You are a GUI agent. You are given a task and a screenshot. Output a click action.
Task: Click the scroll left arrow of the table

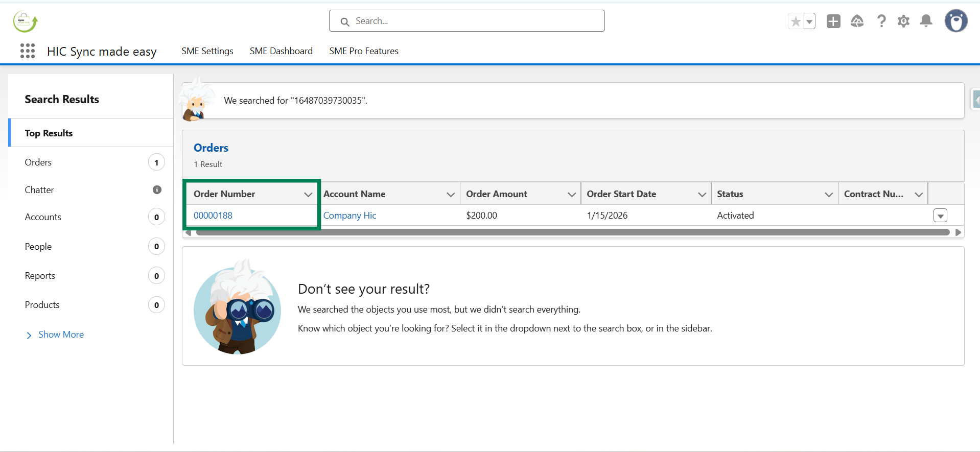point(188,232)
